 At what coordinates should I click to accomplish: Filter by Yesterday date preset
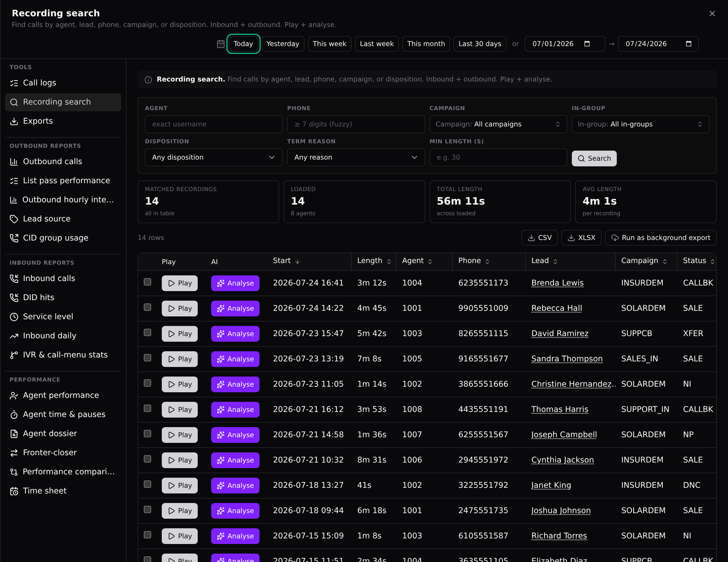click(x=283, y=44)
